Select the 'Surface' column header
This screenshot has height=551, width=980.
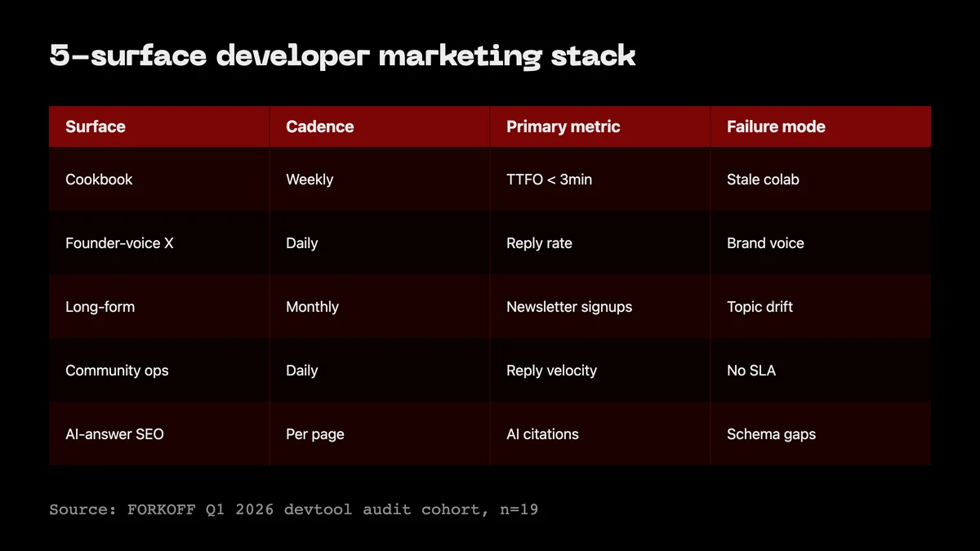[x=159, y=127]
